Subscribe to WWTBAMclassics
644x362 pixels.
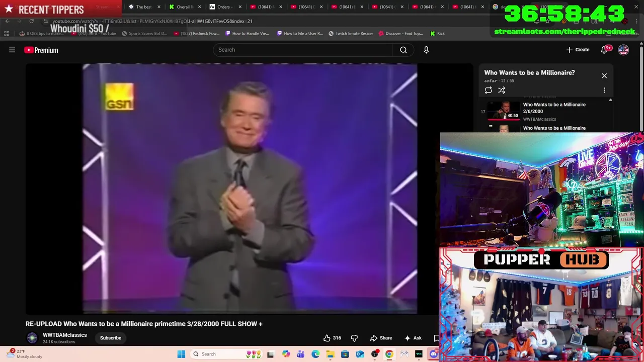[111, 338]
